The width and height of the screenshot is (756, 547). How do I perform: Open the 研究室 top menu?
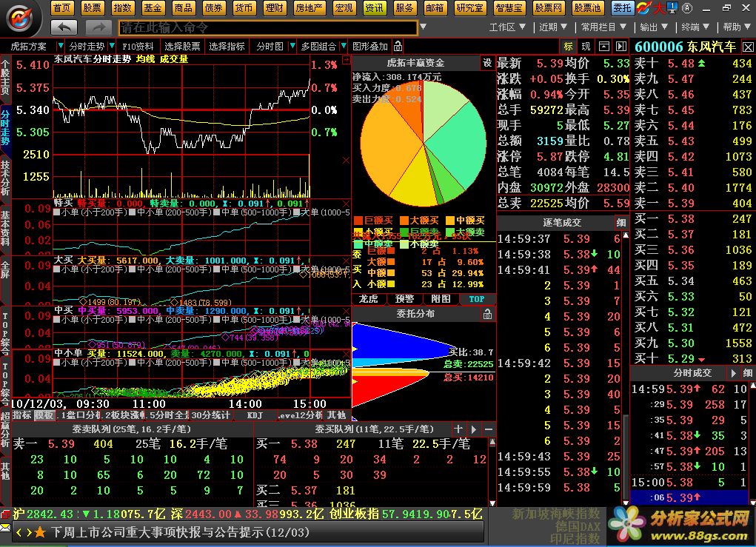click(470, 7)
